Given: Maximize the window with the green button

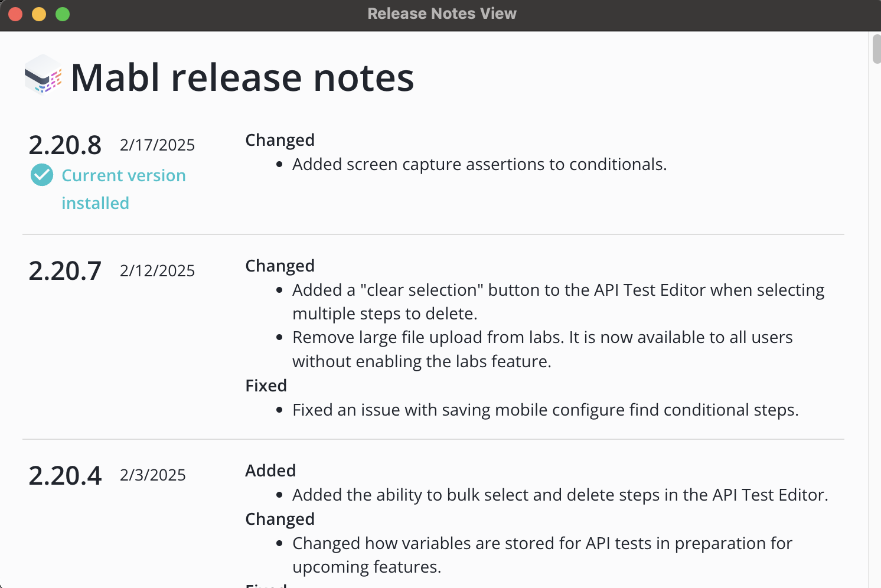Looking at the screenshot, I should (63, 14).
